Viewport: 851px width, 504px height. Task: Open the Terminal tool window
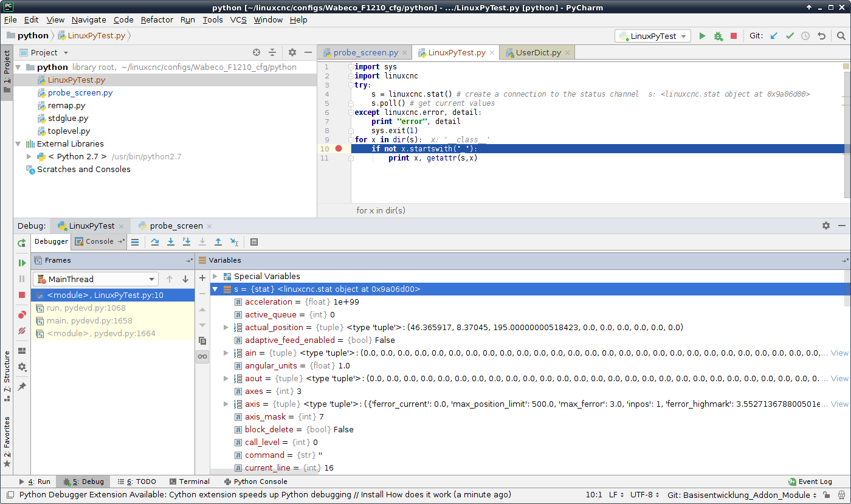click(x=189, y=482)
